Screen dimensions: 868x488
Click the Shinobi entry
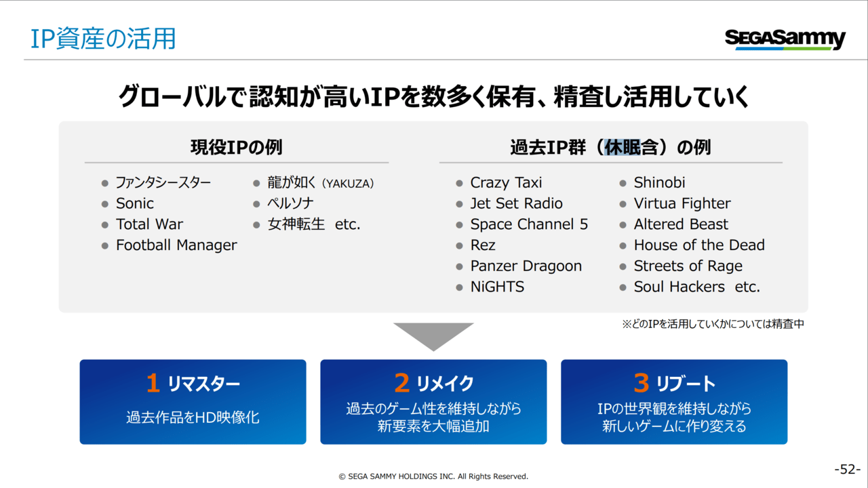pyautogui.click(x=659, y=183)
